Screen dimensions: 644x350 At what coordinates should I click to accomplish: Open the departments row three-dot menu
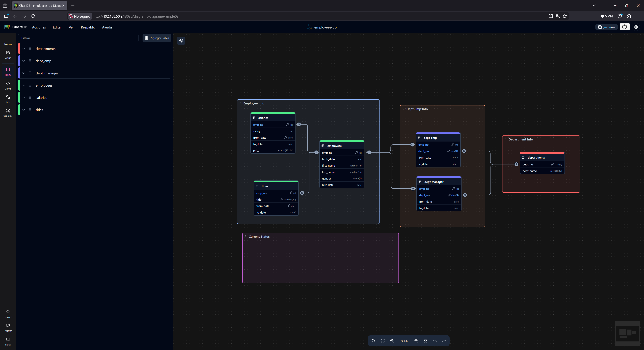165,48
